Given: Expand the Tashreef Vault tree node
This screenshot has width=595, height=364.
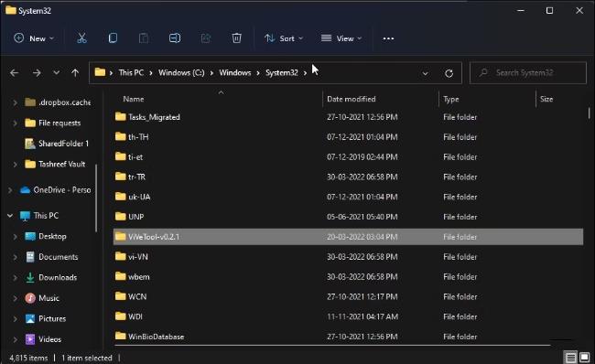Looking at the screenshot, I should tap(16, 165).
